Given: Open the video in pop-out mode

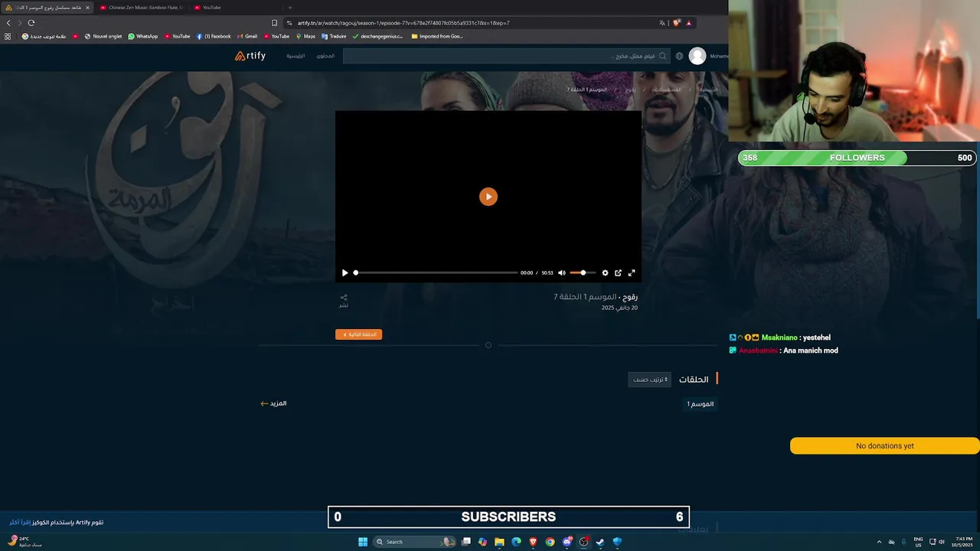Looking at the screenshot, I should point(618,272).
